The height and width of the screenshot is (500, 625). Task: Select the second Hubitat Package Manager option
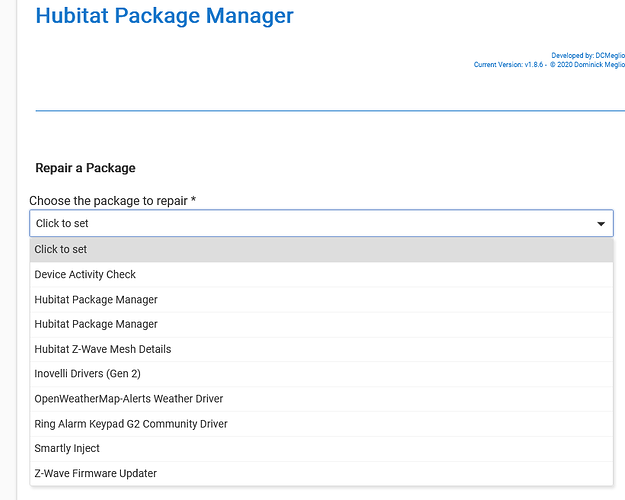pos(321,324)
